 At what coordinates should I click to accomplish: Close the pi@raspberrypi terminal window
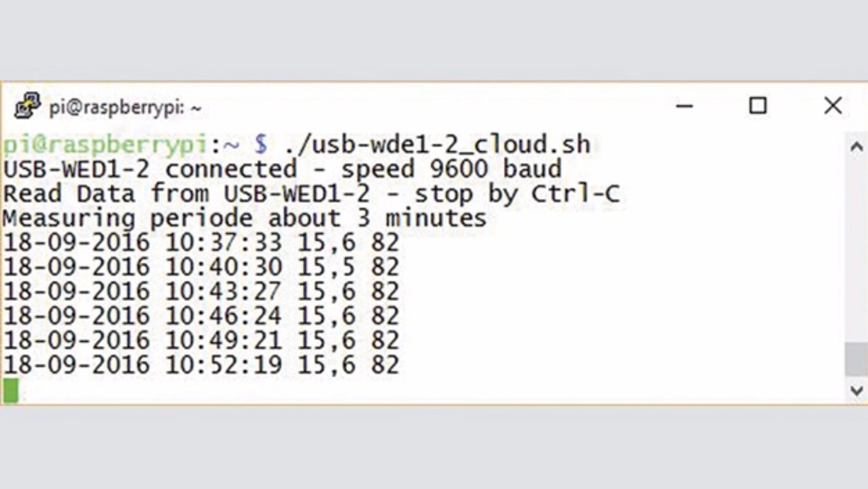click(x=833, y=106)
